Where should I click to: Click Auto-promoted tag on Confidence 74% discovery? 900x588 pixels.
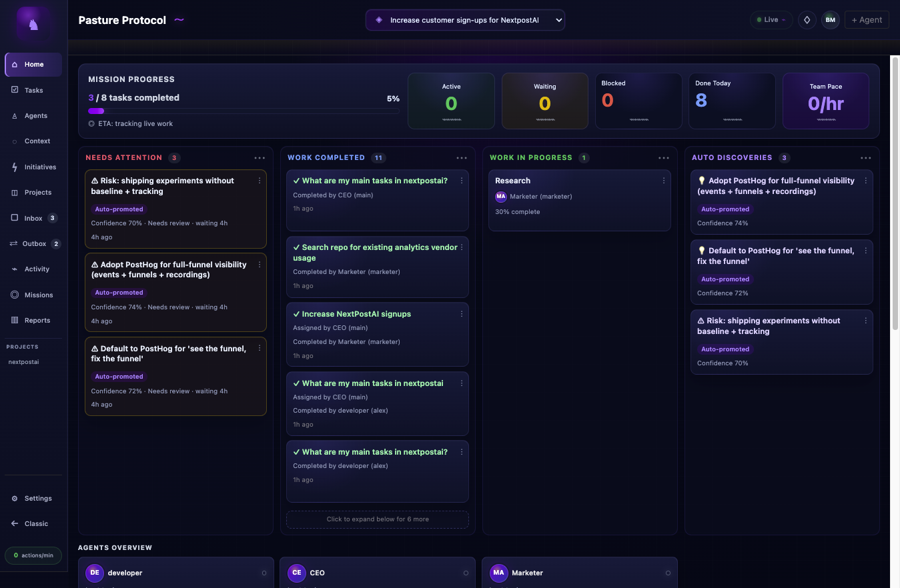[x=725, y=209]
